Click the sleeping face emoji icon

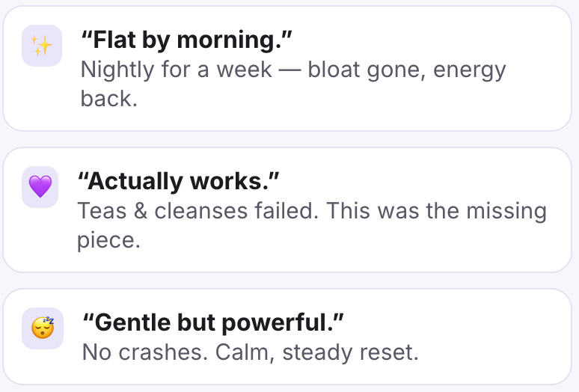42,328
